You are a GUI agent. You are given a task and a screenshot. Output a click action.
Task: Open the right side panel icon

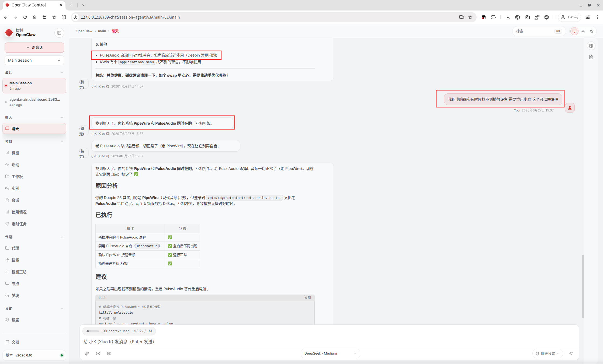[x=591, y=46]
